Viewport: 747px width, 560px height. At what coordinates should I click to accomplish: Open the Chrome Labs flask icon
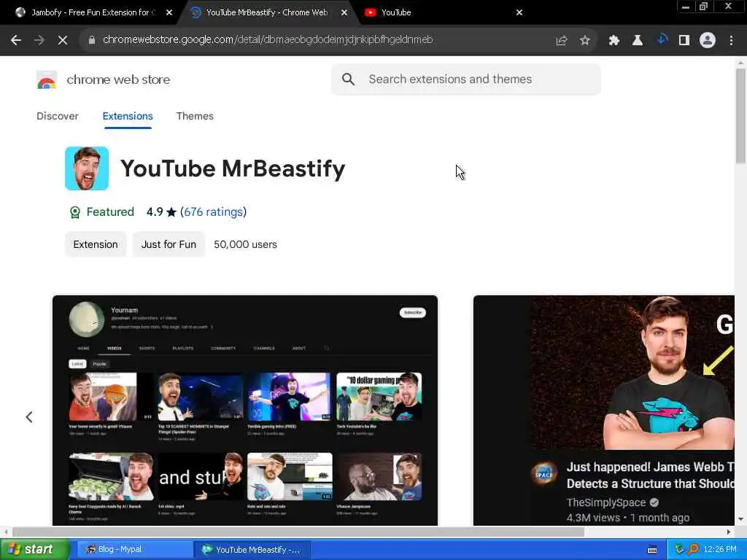click(638, 41)
